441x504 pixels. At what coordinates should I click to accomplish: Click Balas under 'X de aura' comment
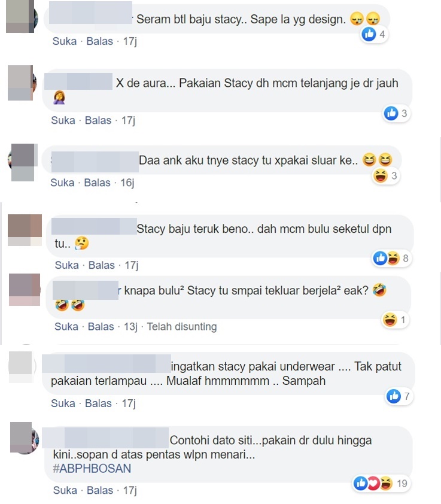[98, 120]
